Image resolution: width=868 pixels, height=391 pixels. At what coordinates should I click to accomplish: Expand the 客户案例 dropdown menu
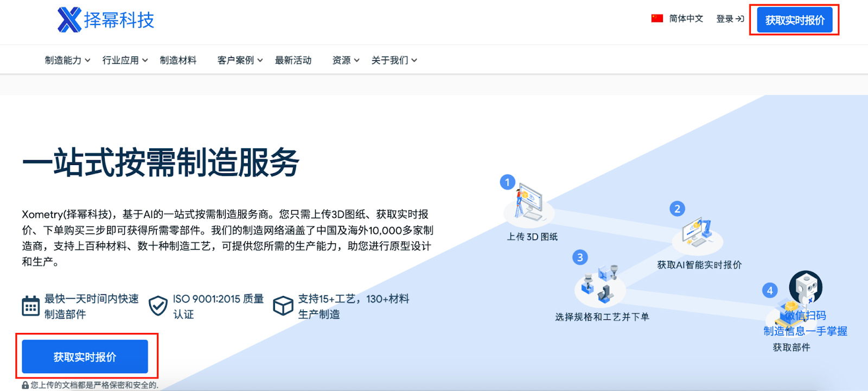[x=240, y=60]
